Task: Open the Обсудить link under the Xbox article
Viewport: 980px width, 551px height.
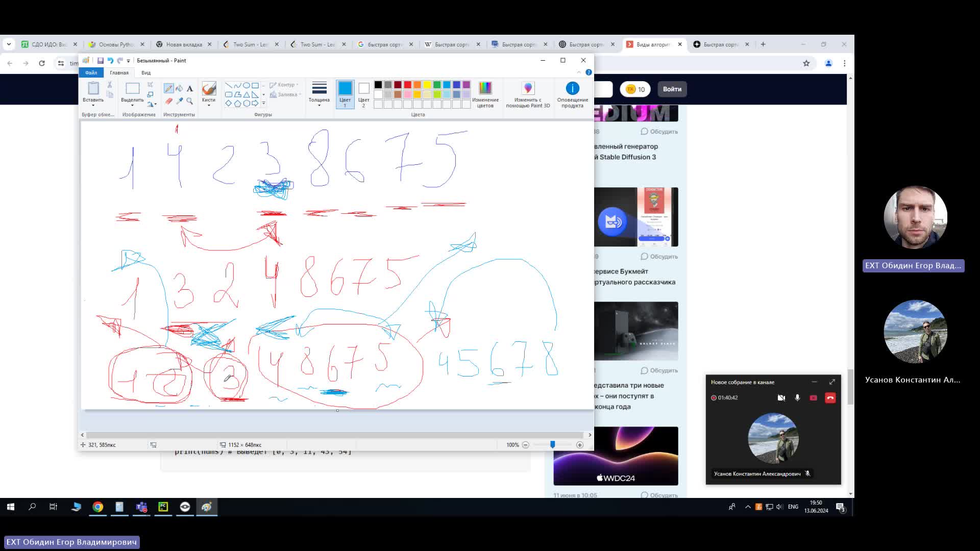Action: (x=659, y=370)
